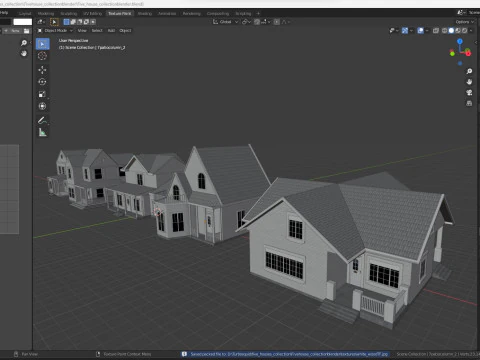Screen dimensions: 480x360
Task: Select the Rotate tool
Action: click(42, 82)
